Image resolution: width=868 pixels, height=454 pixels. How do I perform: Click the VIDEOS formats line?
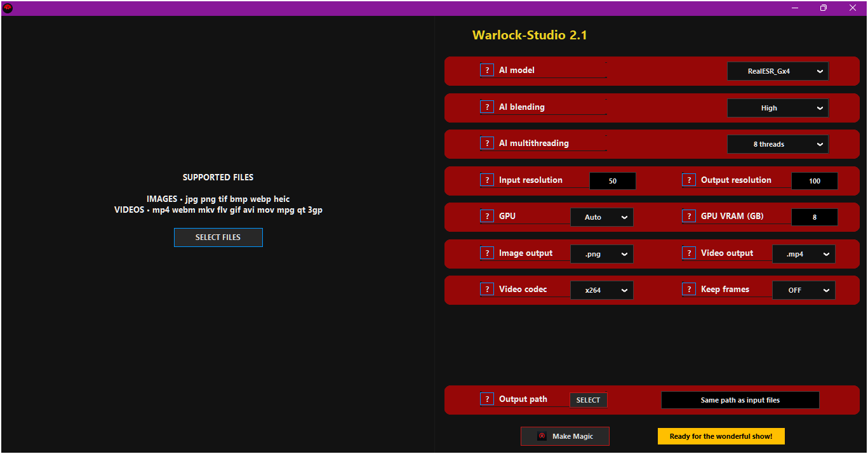point(218,210)
